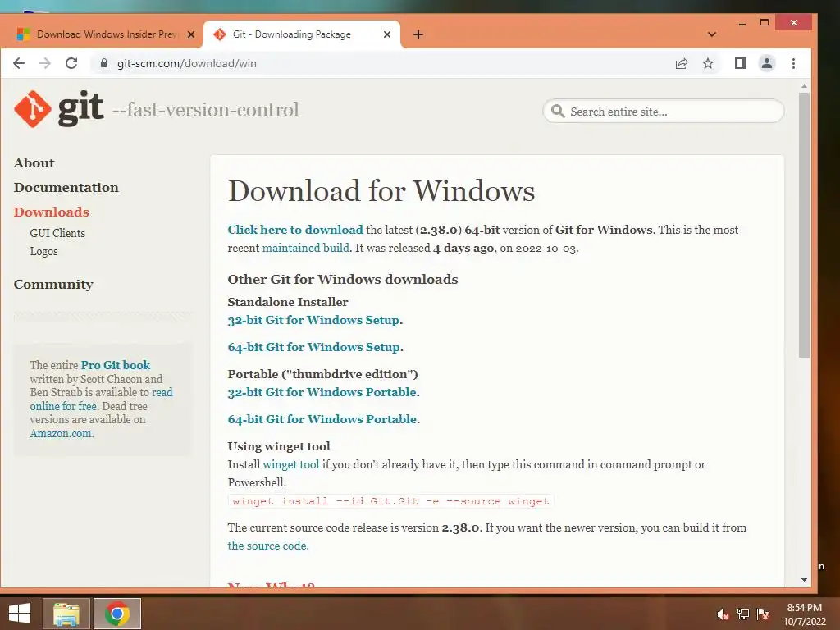This screenshot has height=630, width=840.
Task: Open the About section in sidebar
Action: 34,163
